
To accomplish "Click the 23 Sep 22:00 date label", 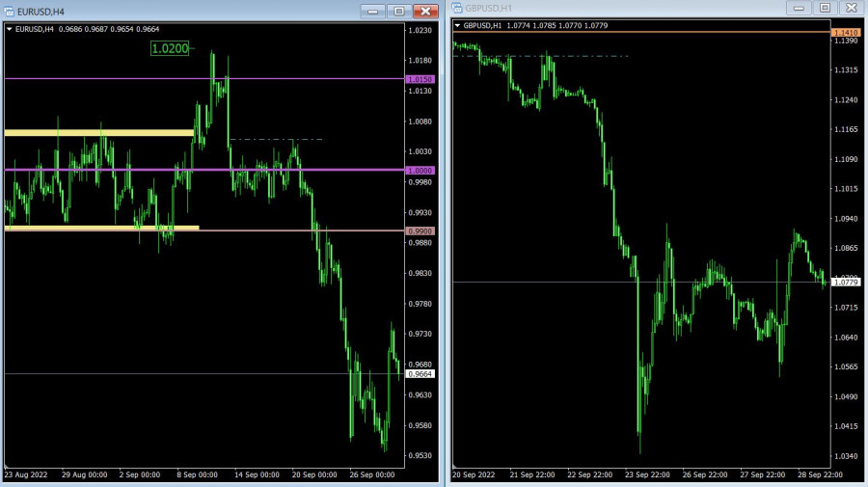I will click(648, 474).
